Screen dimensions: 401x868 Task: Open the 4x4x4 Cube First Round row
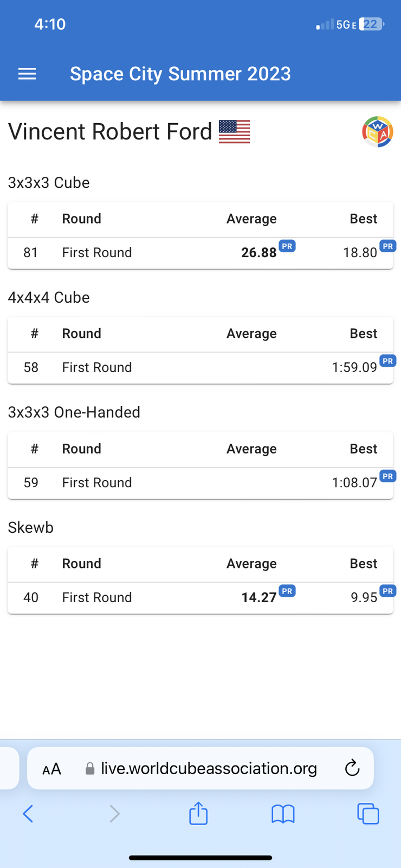(200, 368)
